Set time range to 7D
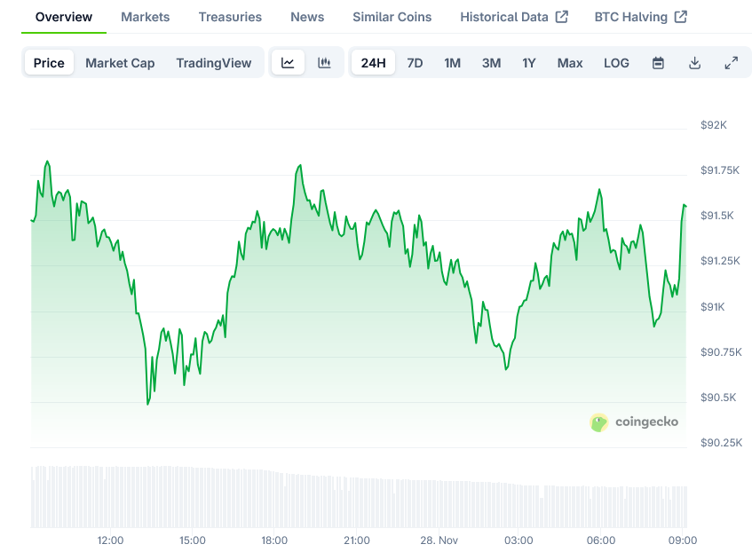Image resolution: width=752 pixels, height=560 pixels. 415,63
